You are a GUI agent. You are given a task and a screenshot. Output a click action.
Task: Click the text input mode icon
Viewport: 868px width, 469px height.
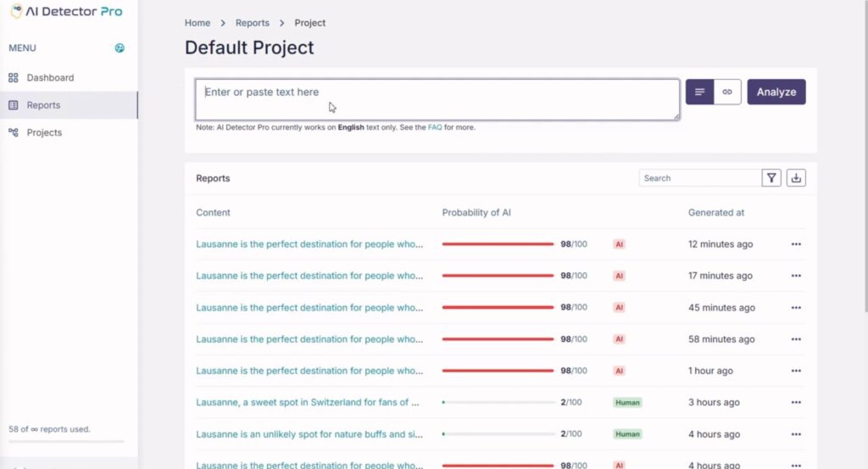tap(699, 92)
